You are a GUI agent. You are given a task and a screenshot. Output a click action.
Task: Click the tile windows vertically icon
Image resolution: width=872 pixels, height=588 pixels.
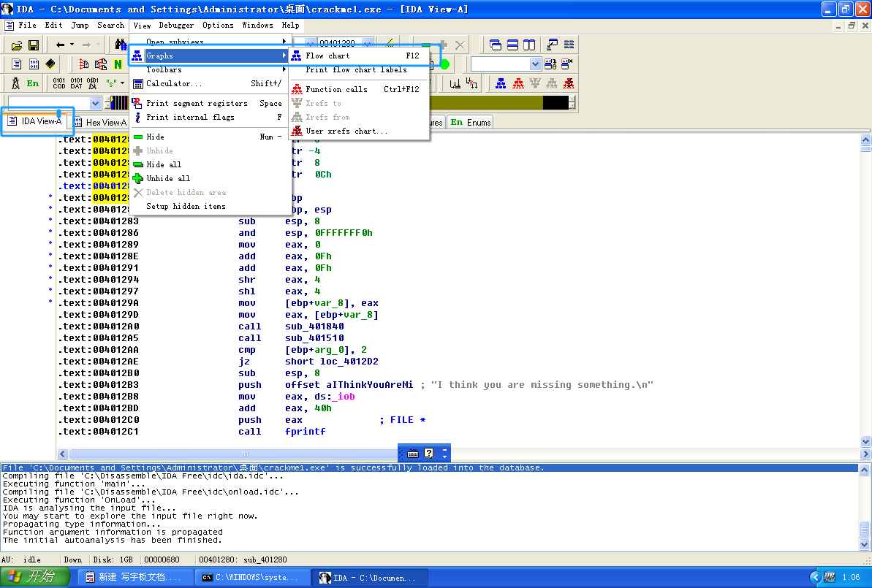point(529,45)
